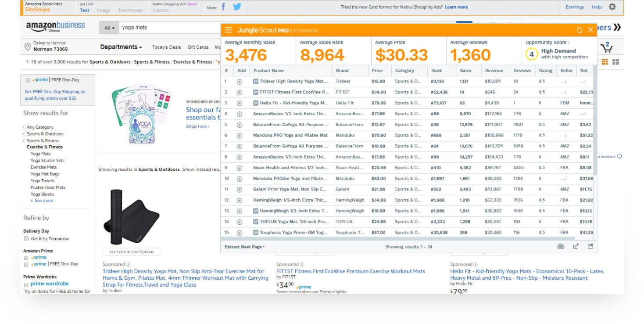Open the Extract Next Page dropdown
Screen dimensions: 644x324
tap(245, 247)
